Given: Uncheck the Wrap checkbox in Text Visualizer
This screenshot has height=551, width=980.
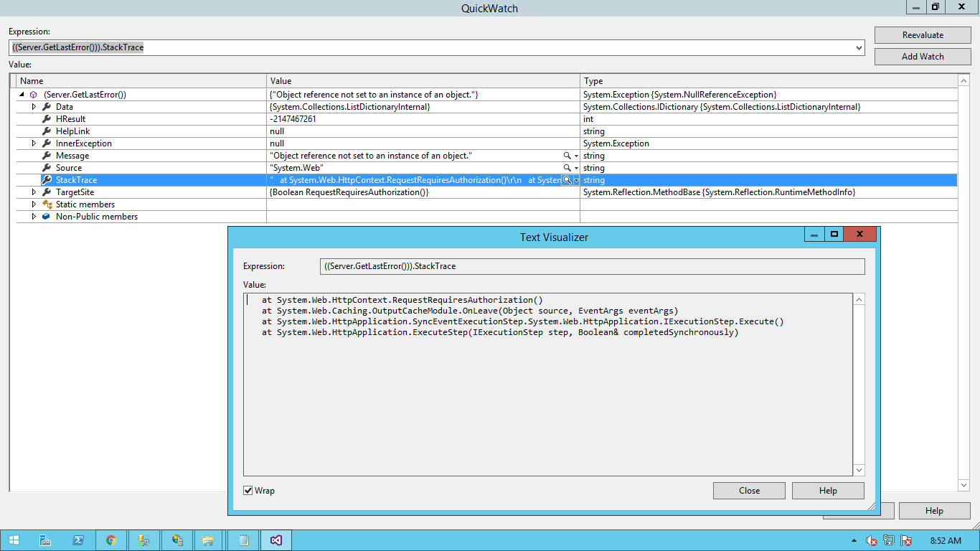Looking at the screenshot, I should 247,490.
